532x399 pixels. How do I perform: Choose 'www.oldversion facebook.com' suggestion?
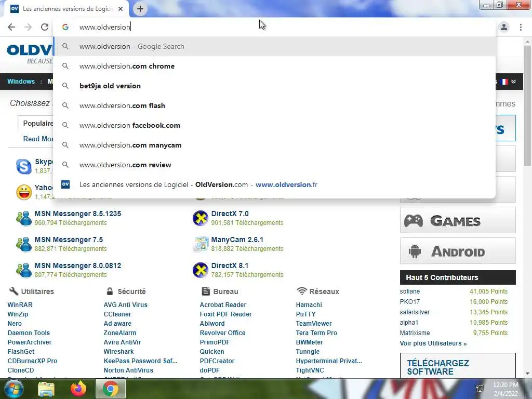coord(274,125)
